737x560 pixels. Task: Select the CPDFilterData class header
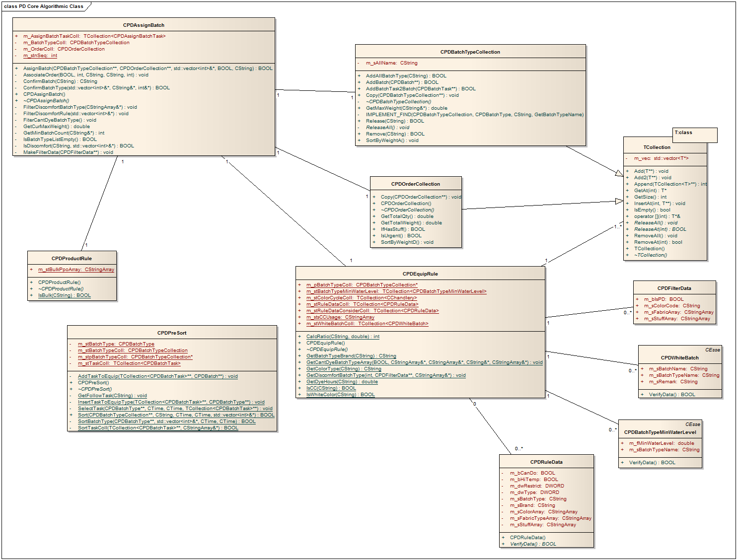[x=674, y=288]
